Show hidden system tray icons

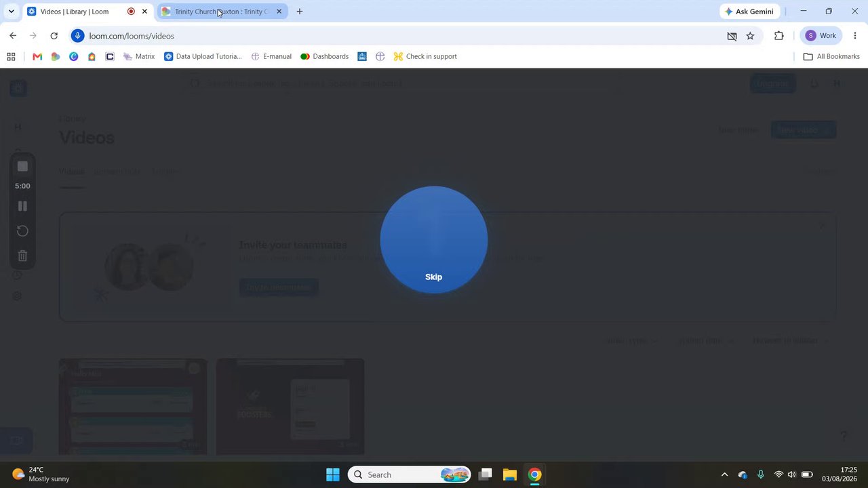[x=724, y=474]
